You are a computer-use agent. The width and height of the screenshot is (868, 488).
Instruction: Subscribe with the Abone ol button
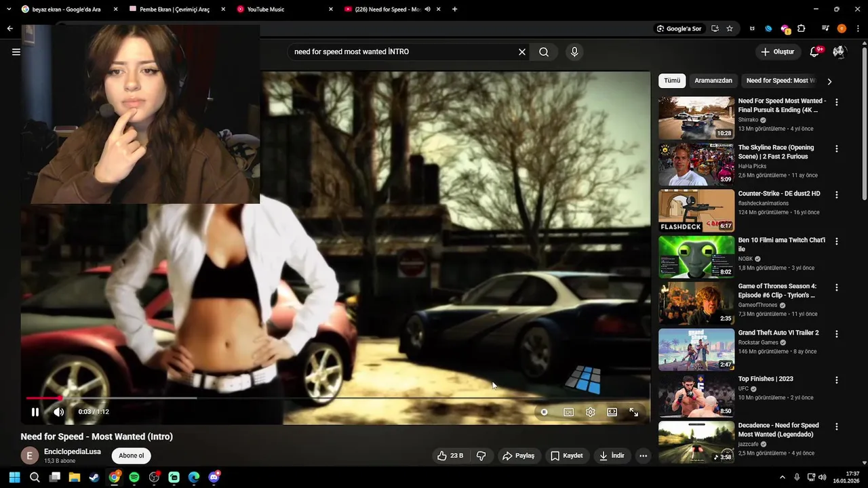(132, 455)
